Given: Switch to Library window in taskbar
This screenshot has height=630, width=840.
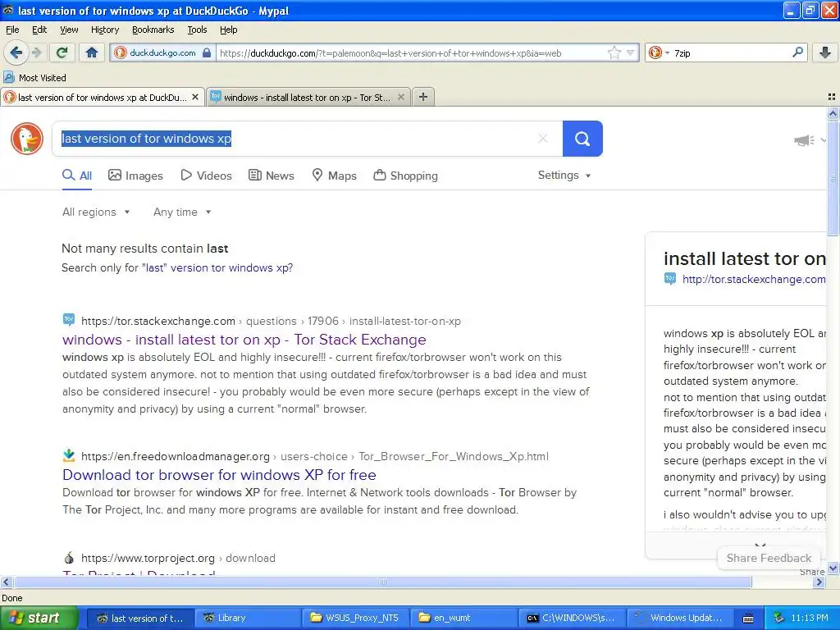Looking at the screenshot, I should coord(246,618).
